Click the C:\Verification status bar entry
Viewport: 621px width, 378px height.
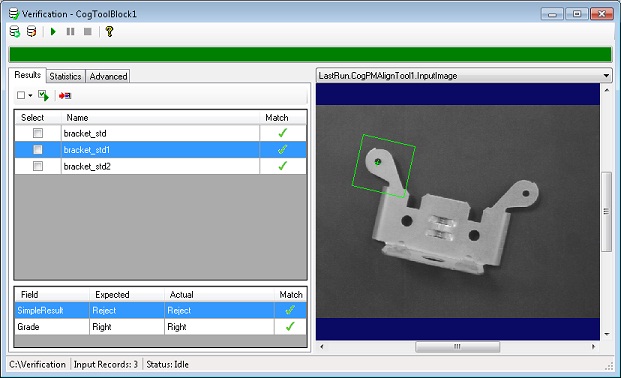click(x=38, y=365)
